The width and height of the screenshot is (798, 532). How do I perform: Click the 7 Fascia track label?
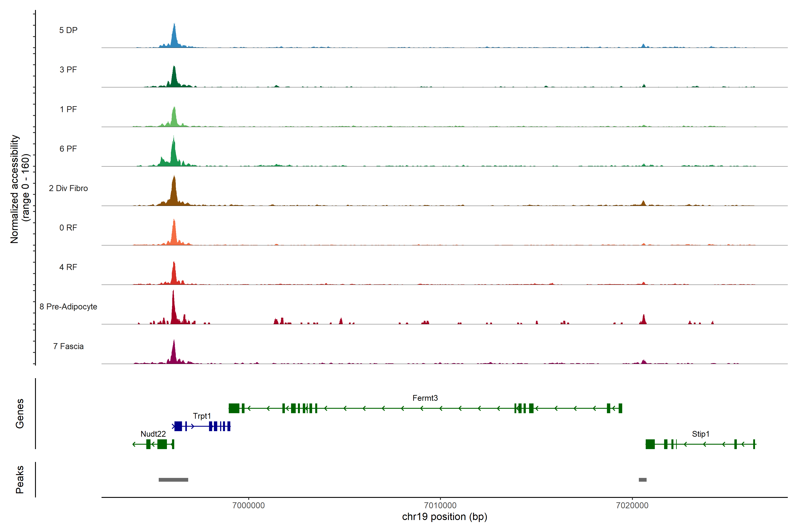pos(68,346)
